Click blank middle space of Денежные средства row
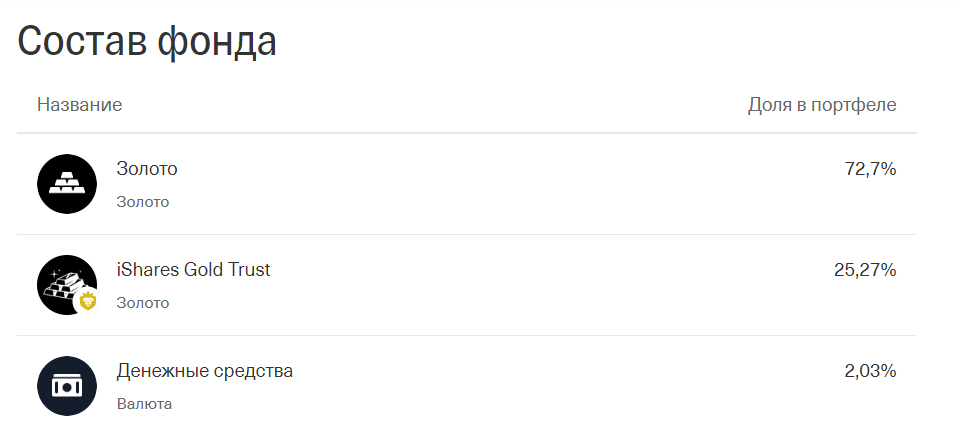 (500, 386)
